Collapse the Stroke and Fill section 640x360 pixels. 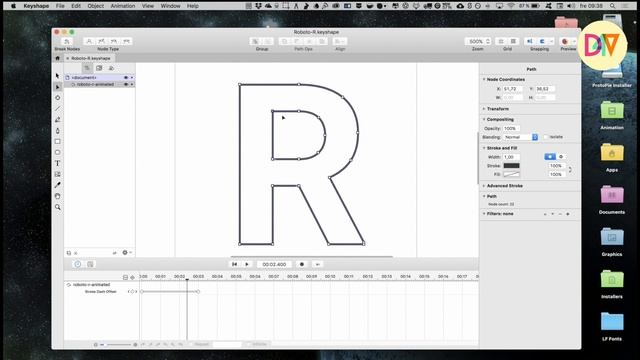(484, 148)
